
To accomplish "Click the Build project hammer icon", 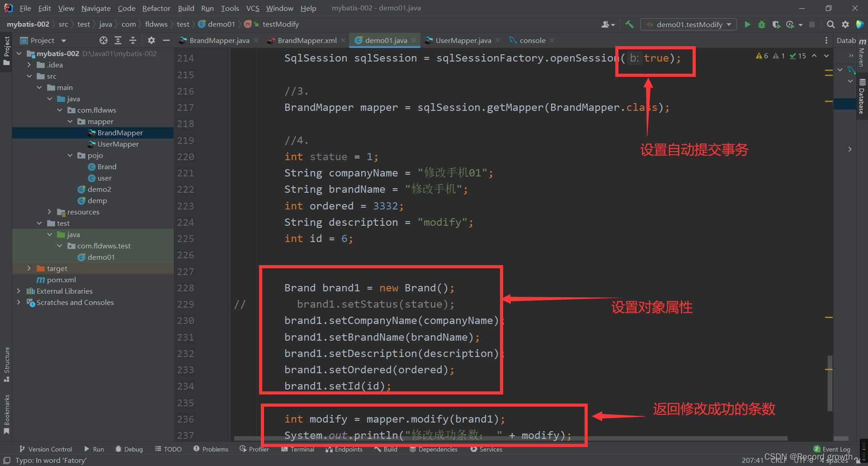I will tap(629, 24).
